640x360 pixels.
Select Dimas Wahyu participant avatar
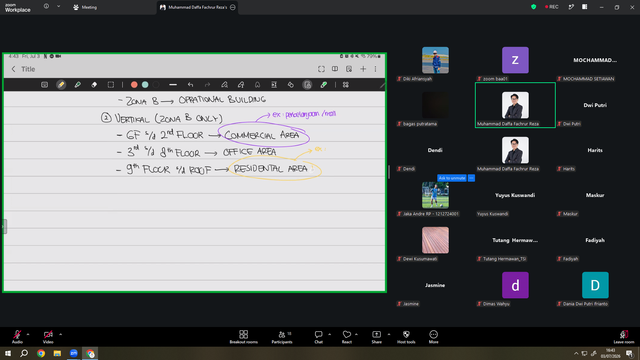click(x=515, y=285)
